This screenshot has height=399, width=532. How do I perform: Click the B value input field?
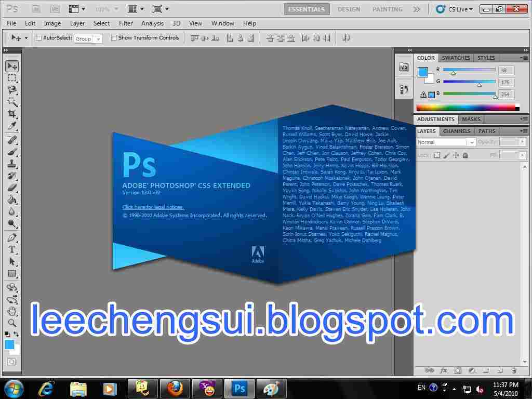click(506, 95)
